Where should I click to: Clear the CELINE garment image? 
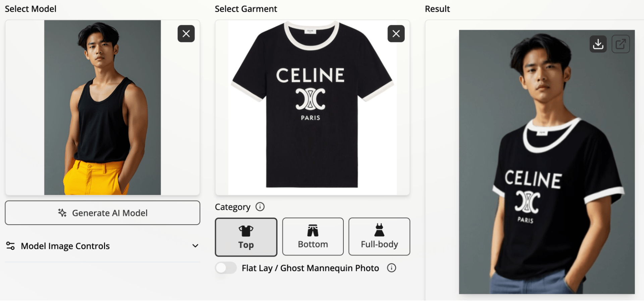click(x=396, y=34)
